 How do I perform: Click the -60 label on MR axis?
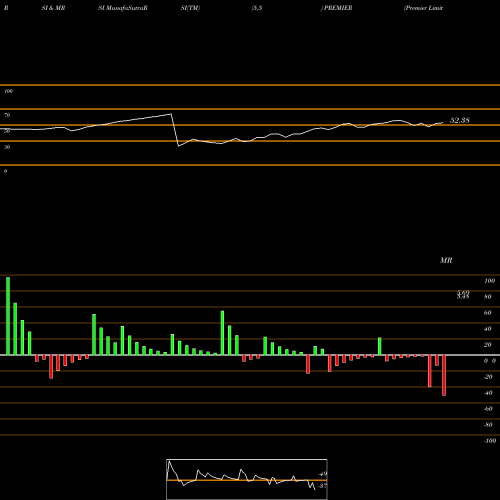[x=488, y=409]
